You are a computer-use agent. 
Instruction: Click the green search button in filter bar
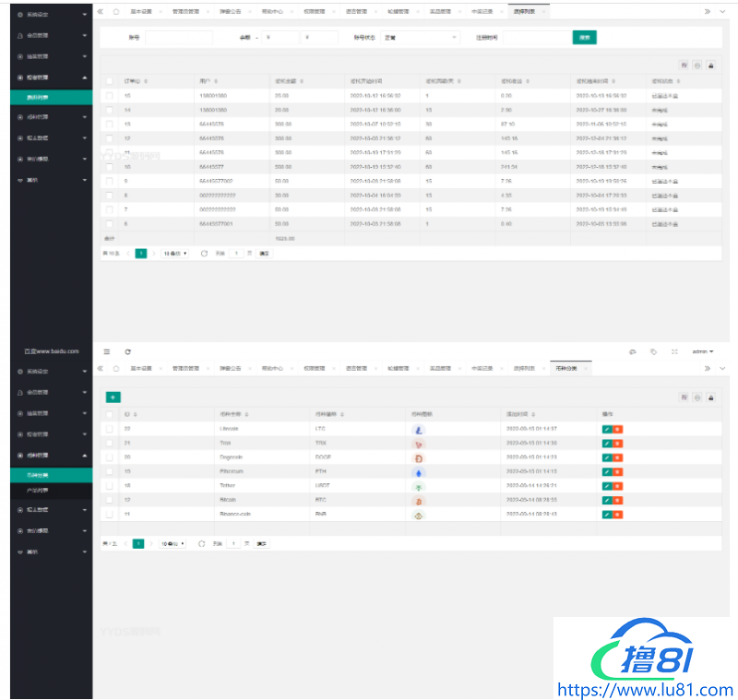(x=585, y=37)
